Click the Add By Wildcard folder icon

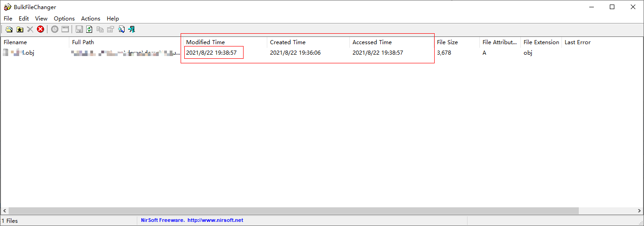20,29
